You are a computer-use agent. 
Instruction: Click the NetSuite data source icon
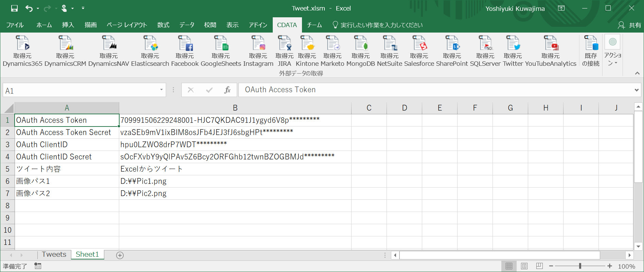coord(390,51)
